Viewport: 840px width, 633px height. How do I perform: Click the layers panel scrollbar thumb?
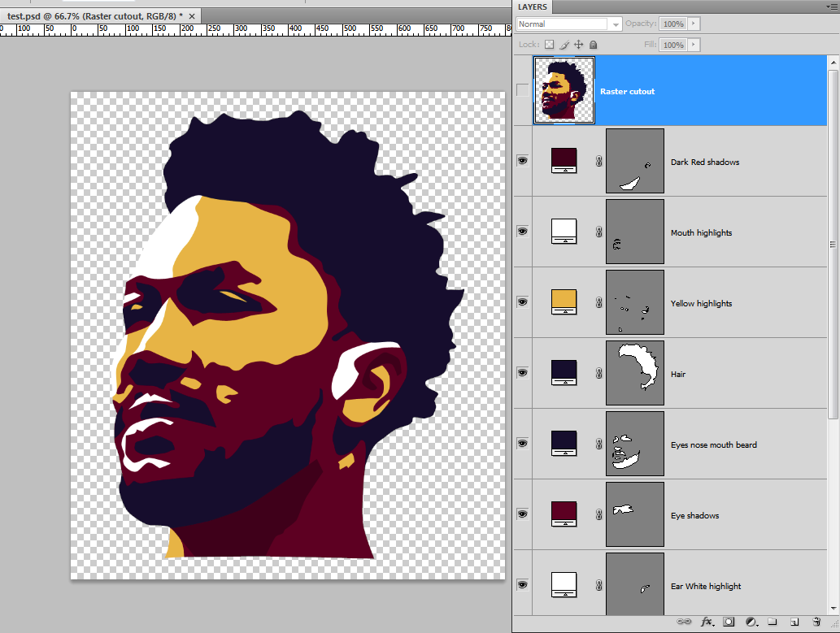point(833,245)
